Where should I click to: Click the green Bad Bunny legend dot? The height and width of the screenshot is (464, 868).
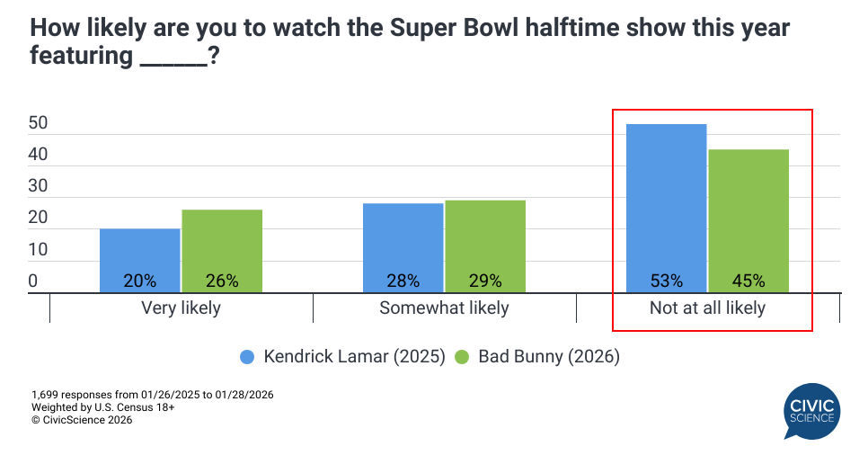point(462,357)
